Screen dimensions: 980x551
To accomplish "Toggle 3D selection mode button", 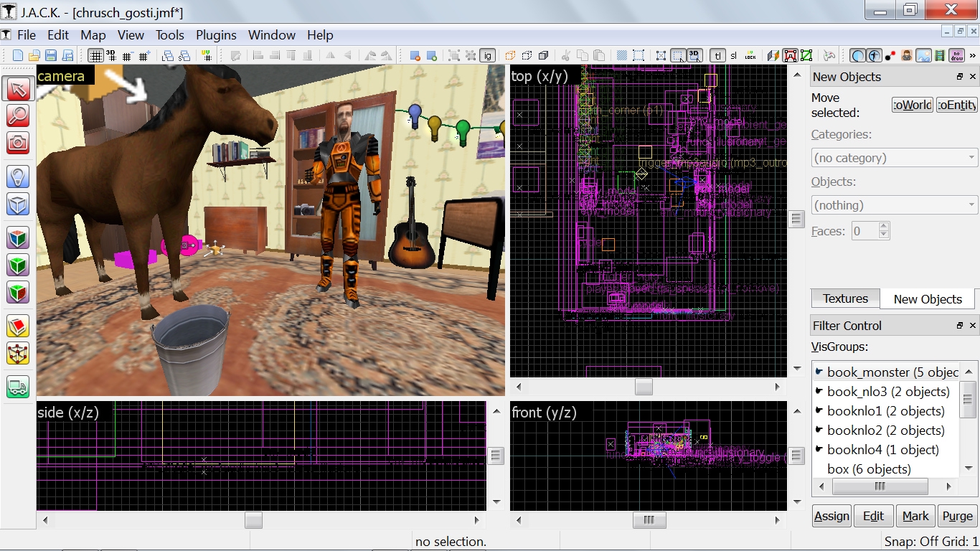I will (694, 55).
